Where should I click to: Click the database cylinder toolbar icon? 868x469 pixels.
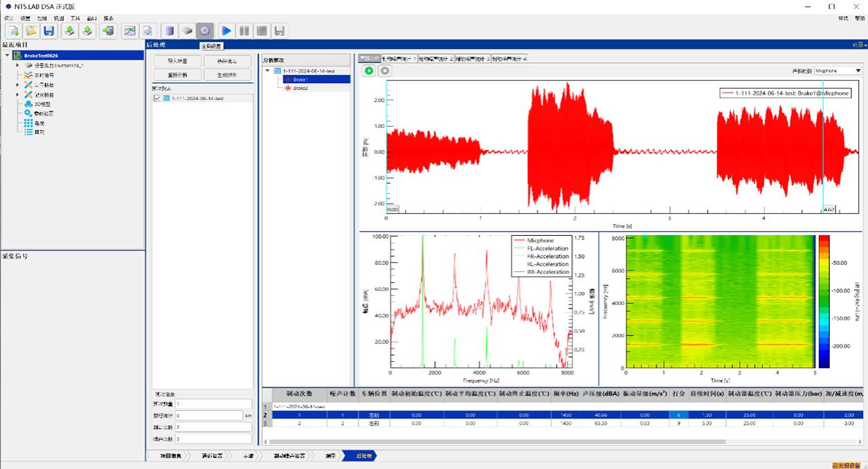(168, 31)
